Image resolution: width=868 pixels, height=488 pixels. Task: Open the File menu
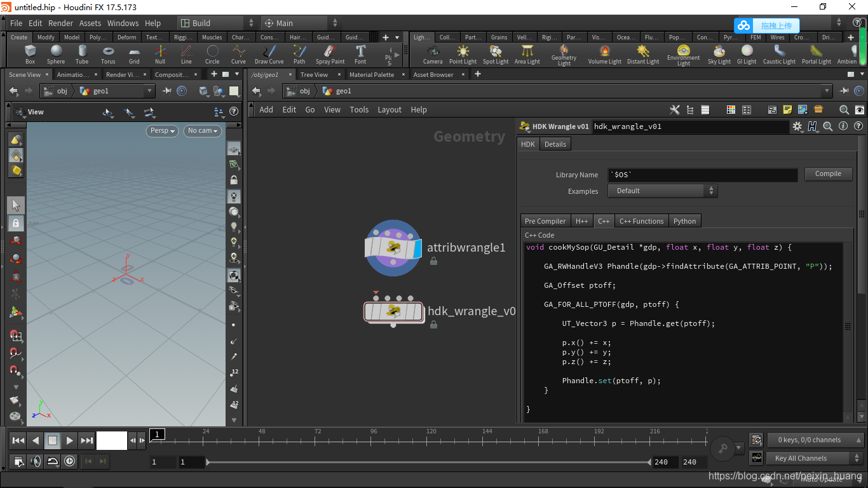pos(17,23)
